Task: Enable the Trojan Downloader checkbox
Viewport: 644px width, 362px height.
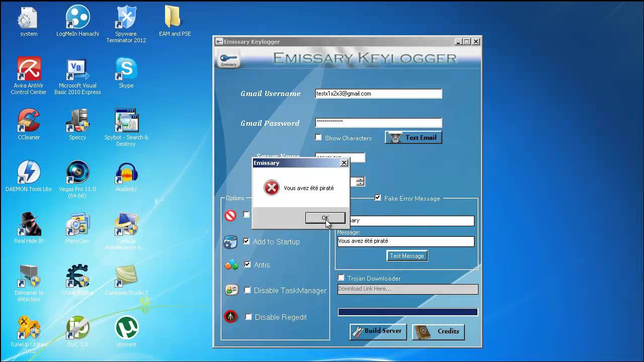Action: (341, 278)
